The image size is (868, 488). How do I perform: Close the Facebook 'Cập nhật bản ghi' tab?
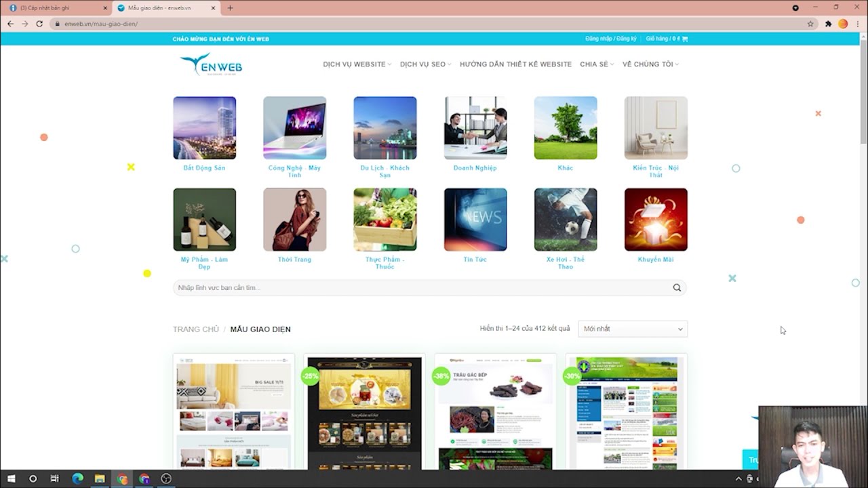[x=105, y=8]
